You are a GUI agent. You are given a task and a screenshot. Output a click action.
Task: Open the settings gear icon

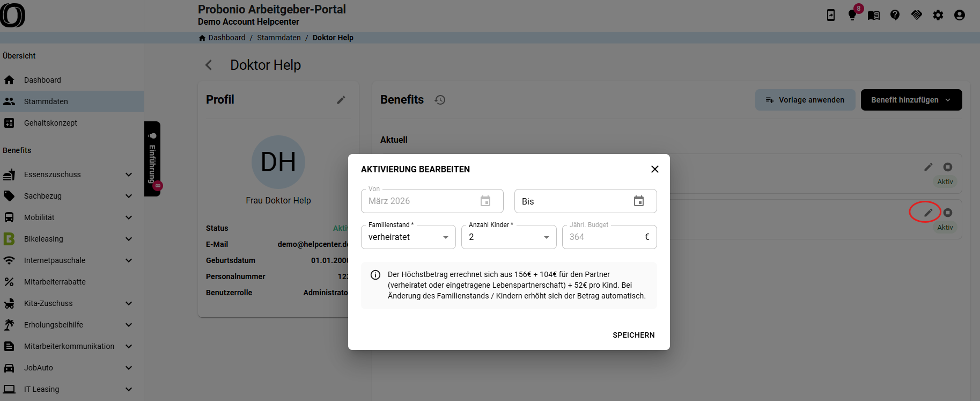[938, 15]
